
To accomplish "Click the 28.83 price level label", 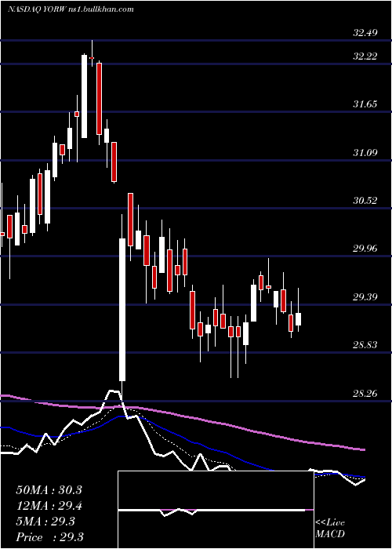I will 365,345.
